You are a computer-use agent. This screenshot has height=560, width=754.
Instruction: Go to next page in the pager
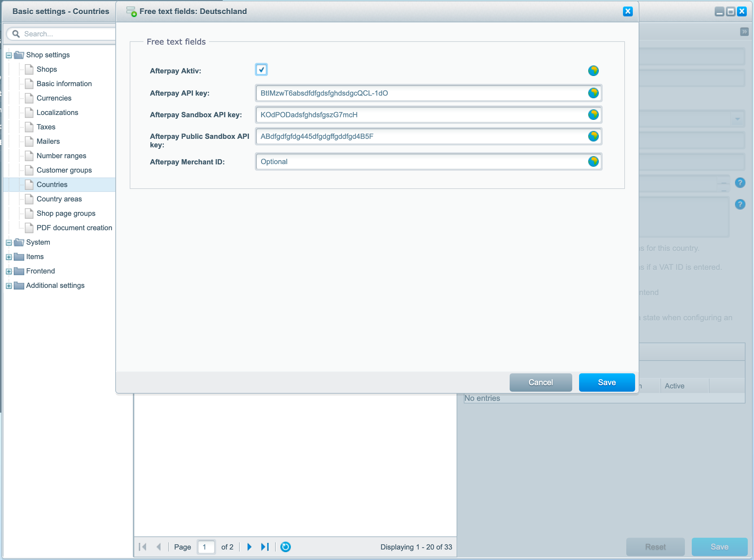[x=249, y=547]
